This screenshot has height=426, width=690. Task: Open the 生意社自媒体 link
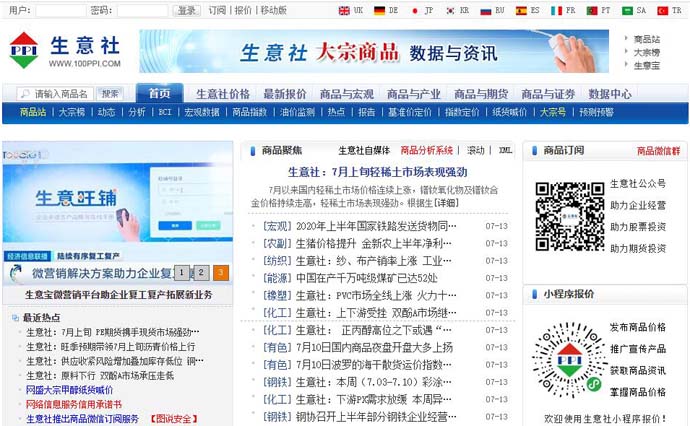[364, 151]
